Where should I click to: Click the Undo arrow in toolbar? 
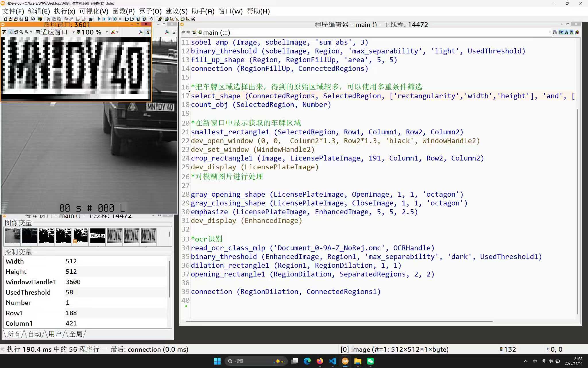[x=66, y=19]
